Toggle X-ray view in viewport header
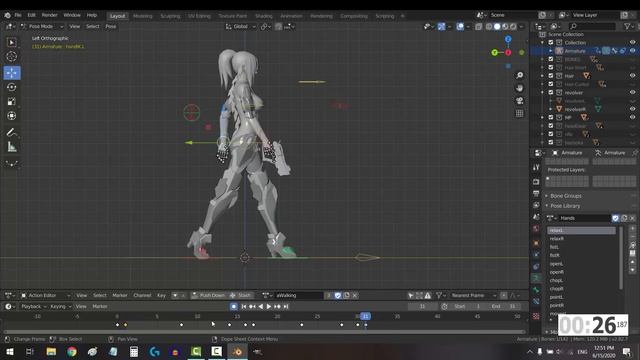The image size is (640, 360). click(478, 27)
